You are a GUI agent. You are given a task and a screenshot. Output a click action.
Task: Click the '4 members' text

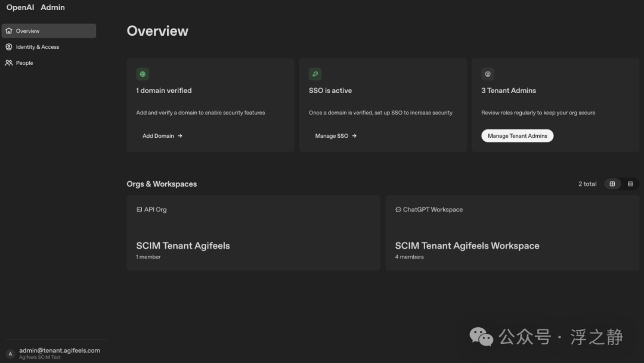coord(409,257)
